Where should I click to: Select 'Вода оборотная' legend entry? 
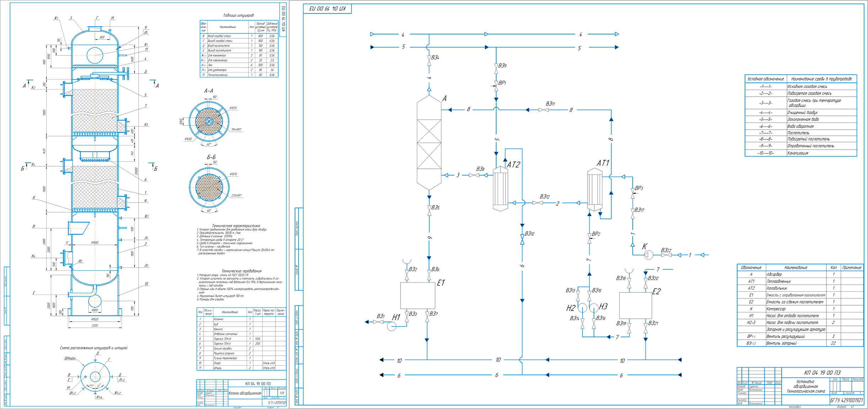pos(800,126)
